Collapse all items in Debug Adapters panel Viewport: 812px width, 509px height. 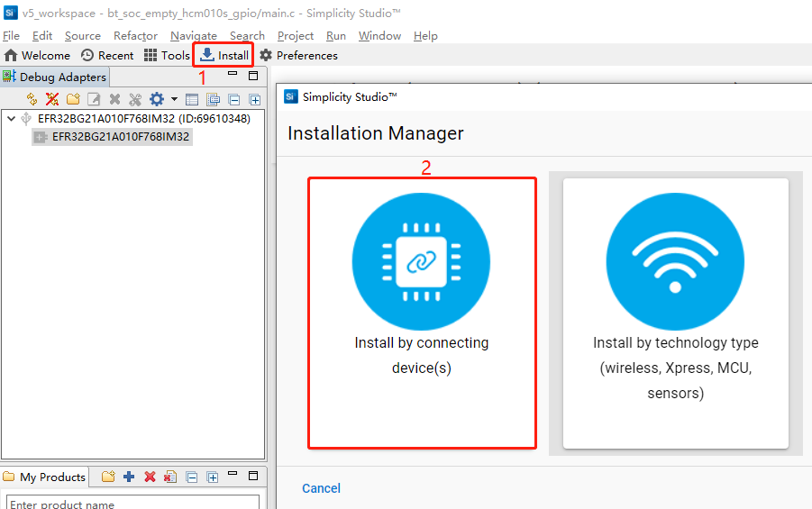point(234,99)
